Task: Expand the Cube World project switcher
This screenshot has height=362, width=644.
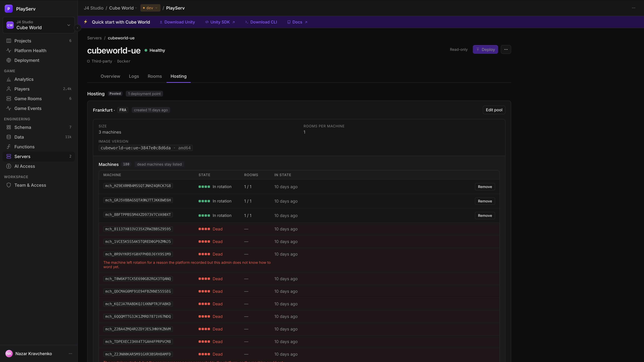Action: (x=39, y=25)
